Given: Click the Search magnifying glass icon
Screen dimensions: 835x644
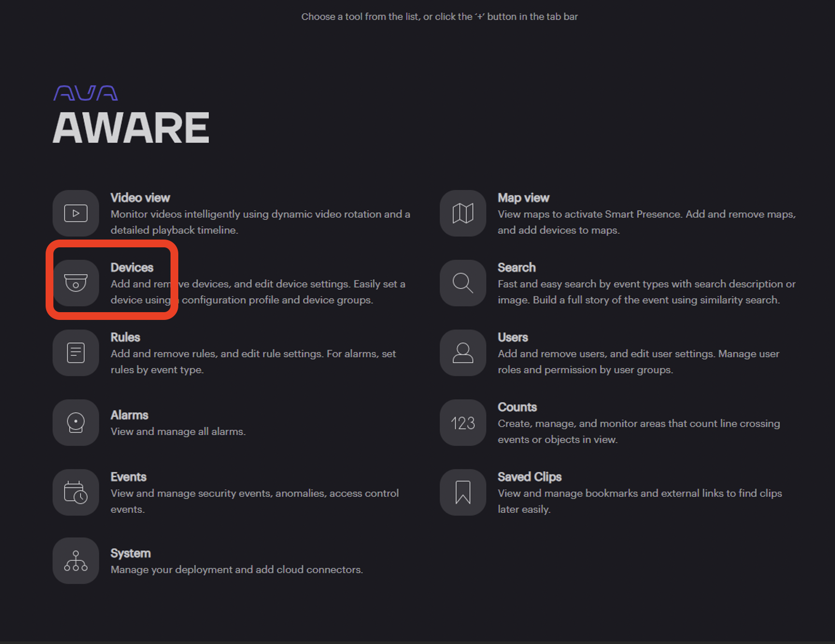Looking at the screenshot, I should 463,283.
